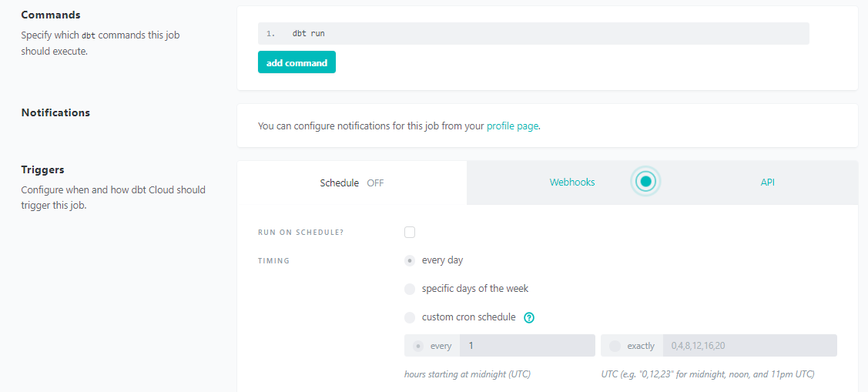Focus the 'every' hours number field
This screenshot has width=868, height=392.
[x=527, y=346]
